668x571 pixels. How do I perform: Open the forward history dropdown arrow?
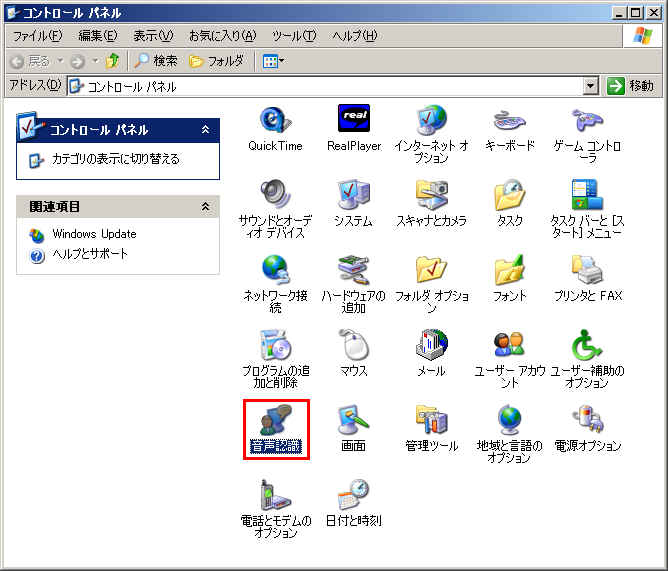click(95, 61)
